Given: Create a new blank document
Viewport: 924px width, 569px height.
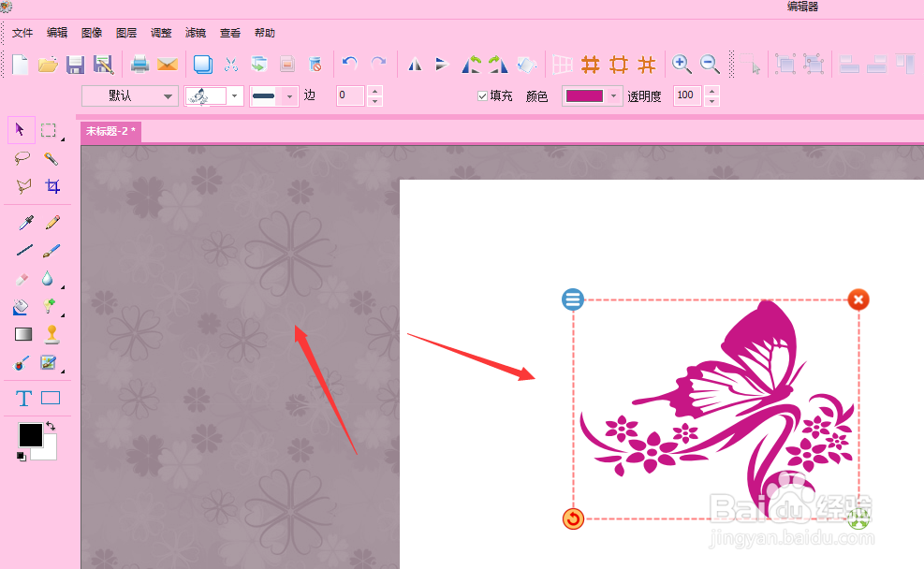Looking at the screenshot, I should coord(20,65).
